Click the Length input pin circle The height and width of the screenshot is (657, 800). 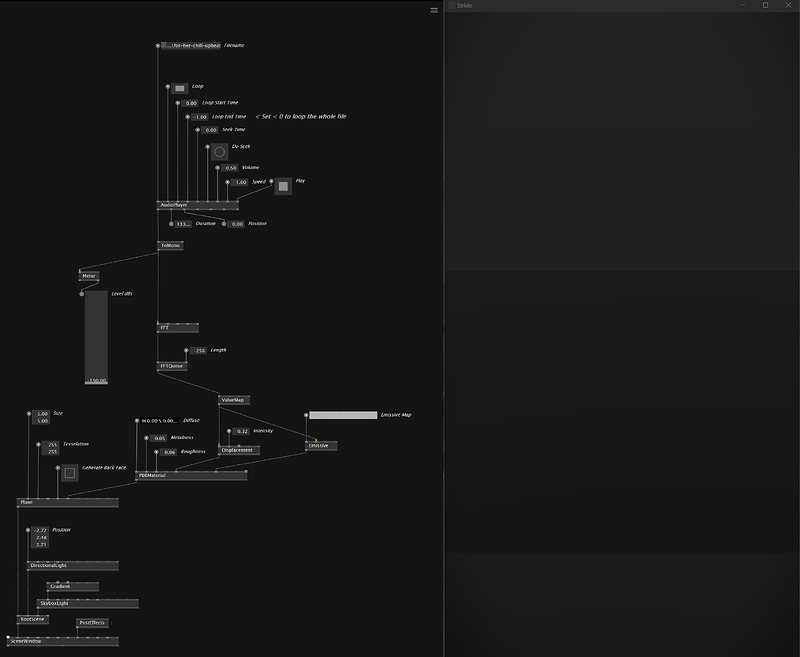[186, 350]
